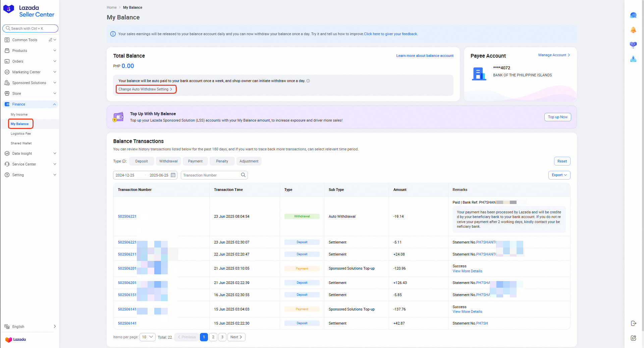
Task: Click the Top up Now button
Action: pos(557,117)
